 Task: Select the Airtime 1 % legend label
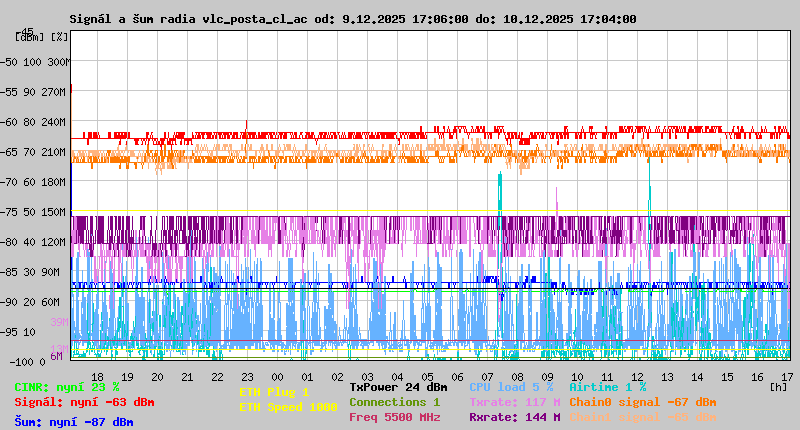pyautogui.click(x=607, y=387)
